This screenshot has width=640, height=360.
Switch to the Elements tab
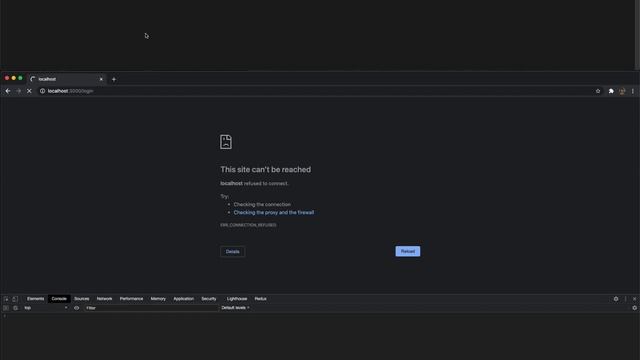[x=36, y=299]
